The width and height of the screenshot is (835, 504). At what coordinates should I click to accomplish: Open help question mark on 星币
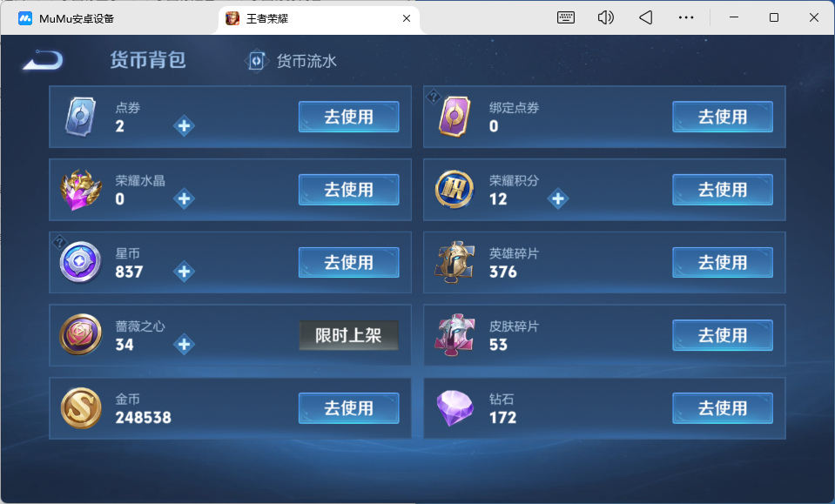[59, 242]
